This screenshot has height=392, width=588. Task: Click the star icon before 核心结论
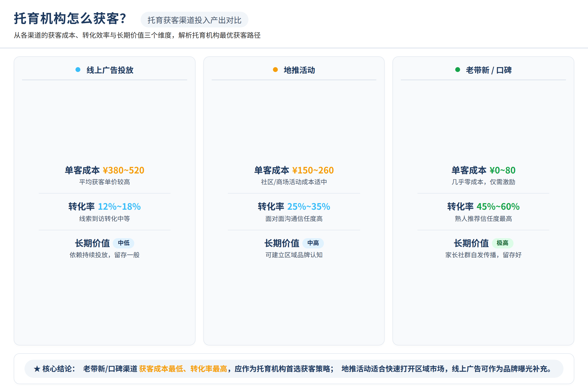[x=37, y=369]
